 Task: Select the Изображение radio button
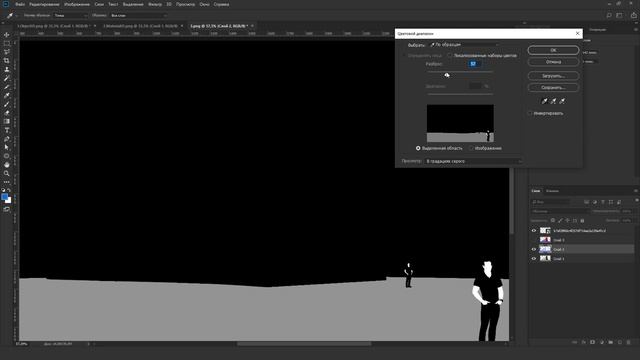471,148
